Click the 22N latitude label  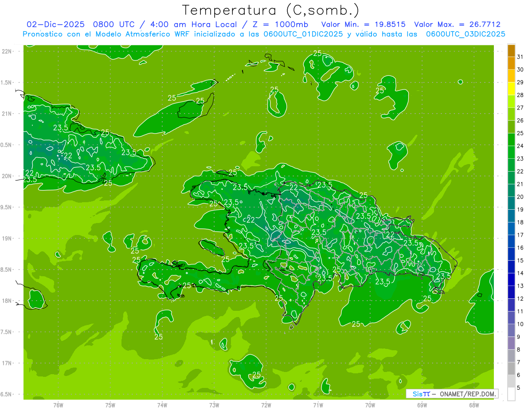pyautogui.click(x=6, y=51)
